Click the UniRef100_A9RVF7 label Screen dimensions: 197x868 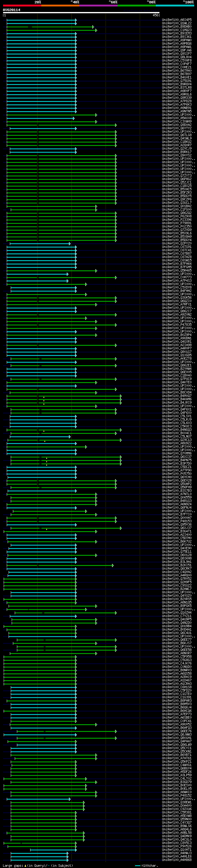[177, 91]
